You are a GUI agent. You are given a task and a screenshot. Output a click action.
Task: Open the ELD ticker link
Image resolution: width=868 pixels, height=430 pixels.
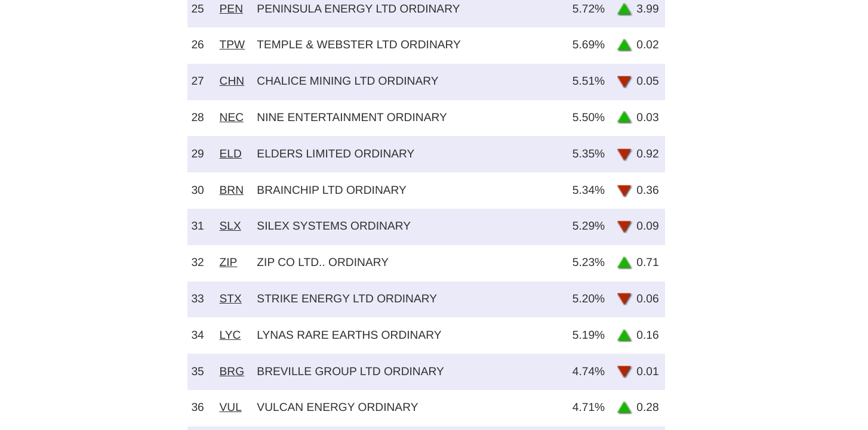[230, 154]
